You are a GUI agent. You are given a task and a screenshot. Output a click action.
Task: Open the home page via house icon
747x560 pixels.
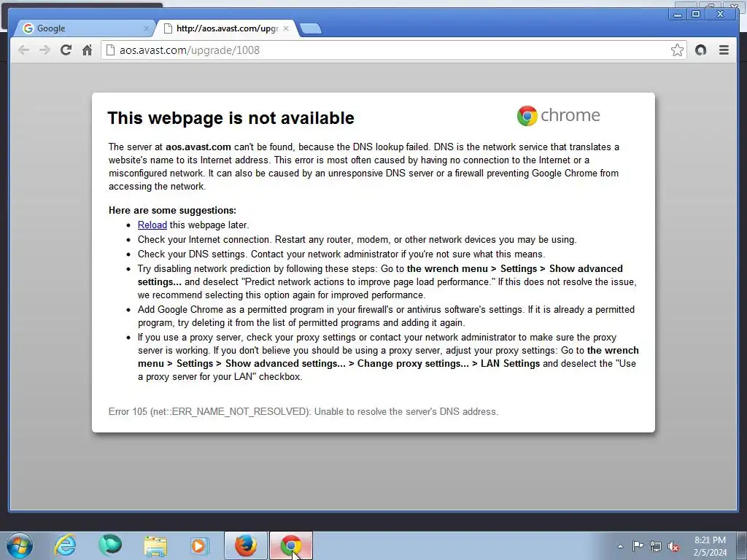pos(87,50)
